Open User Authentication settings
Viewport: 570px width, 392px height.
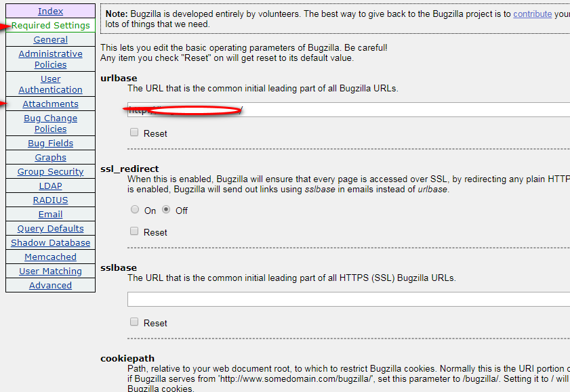tap(51, 84)
